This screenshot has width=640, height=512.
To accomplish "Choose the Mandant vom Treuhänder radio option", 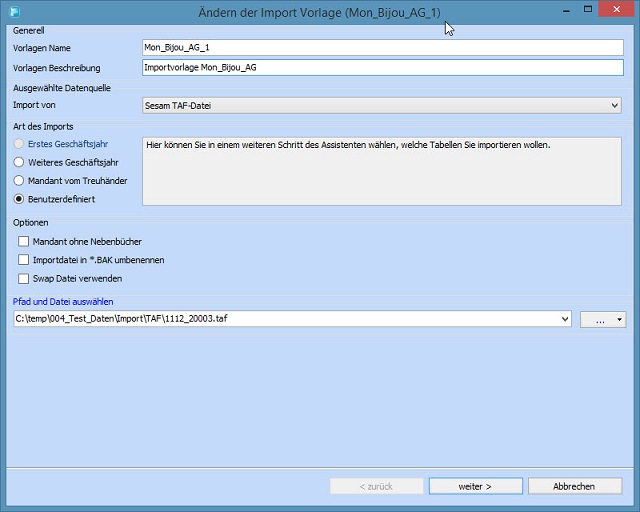I will (19, 180).
